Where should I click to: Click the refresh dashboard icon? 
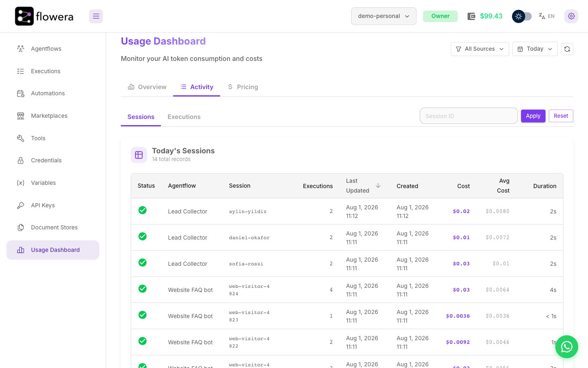[x=567, y=49]
